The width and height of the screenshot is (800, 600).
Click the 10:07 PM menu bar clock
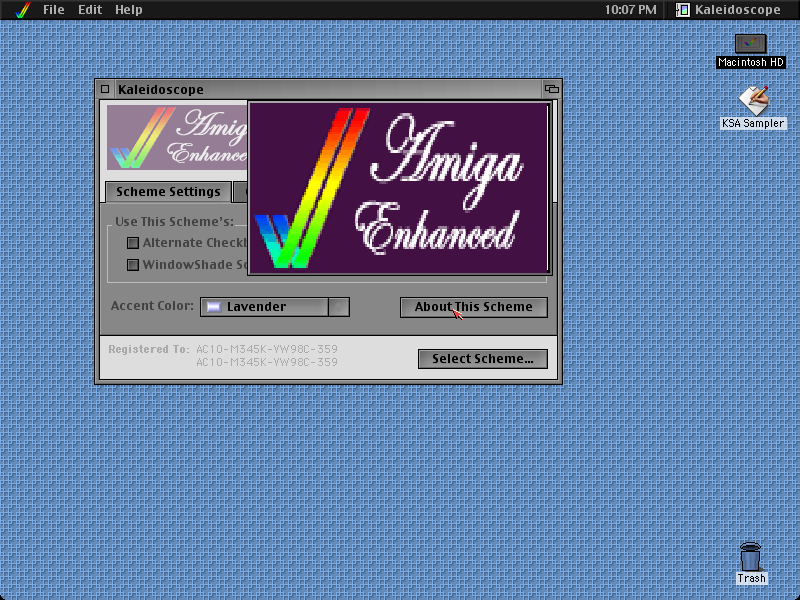631,10
